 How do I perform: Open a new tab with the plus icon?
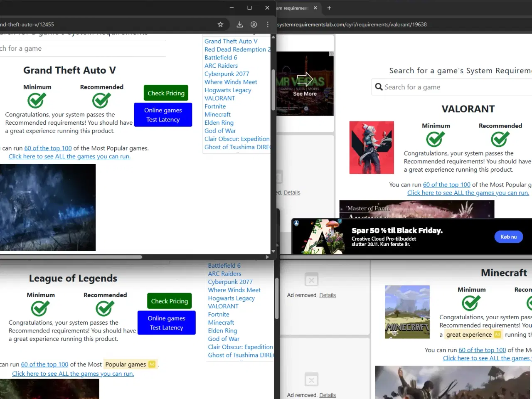click(329, 8)
